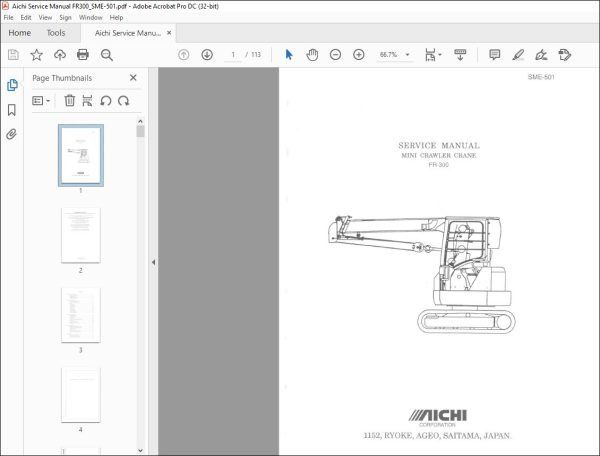Switch to the Home tab
This screenshot has width=600, height=456.
pyautogui.click(x=20, y=33)
